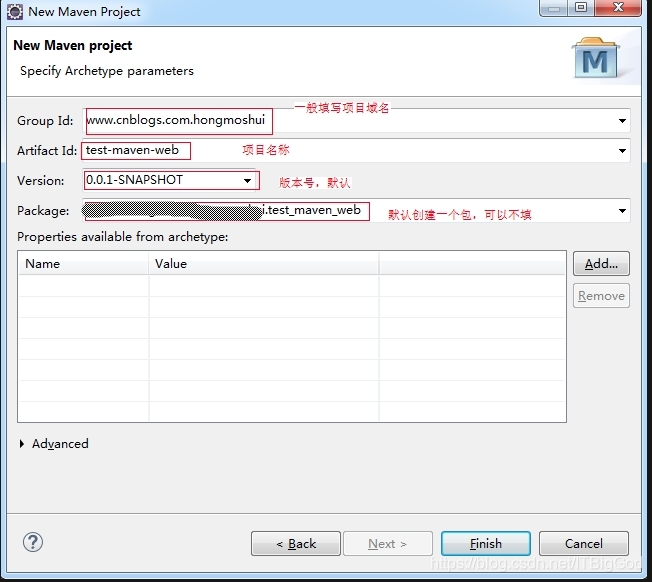Minimize the New Maven Project window

[554, 7]
